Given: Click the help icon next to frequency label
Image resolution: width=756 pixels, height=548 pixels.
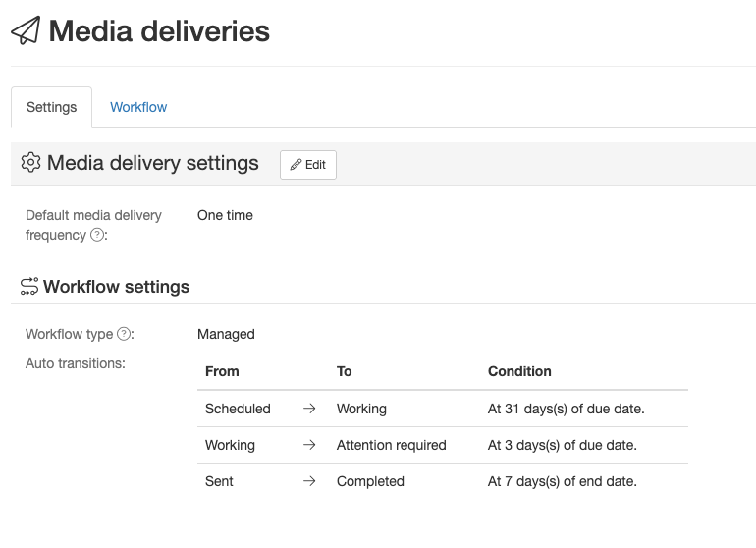Looking at the screenshot, I should [97, 235].
